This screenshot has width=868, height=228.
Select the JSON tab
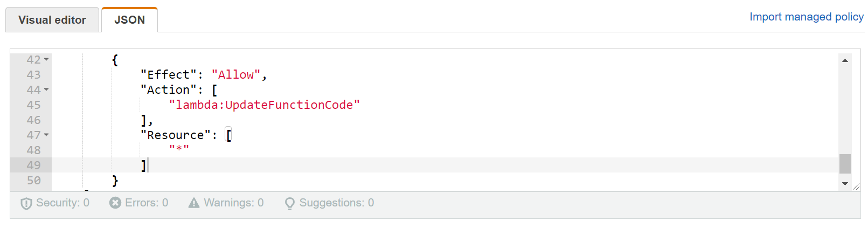129,20
